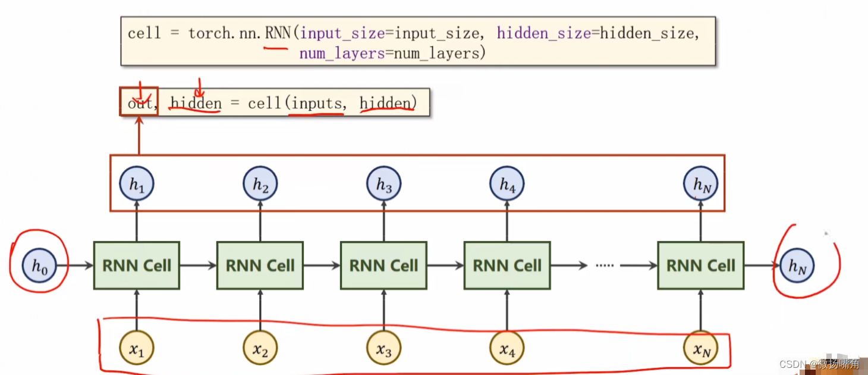Click the h4 output node
868x375 pixels.
pos(507,183)
